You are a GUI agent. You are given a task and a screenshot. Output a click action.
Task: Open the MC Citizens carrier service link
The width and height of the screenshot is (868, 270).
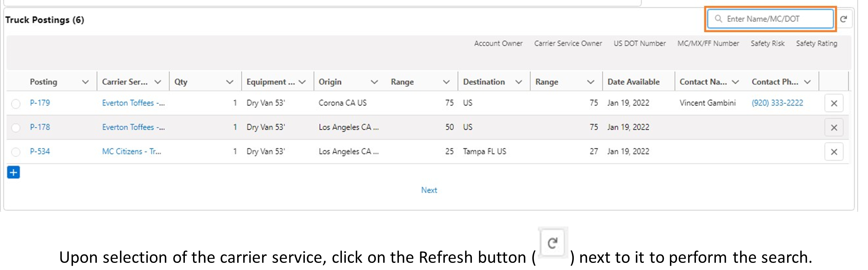[x=131, y=151]
